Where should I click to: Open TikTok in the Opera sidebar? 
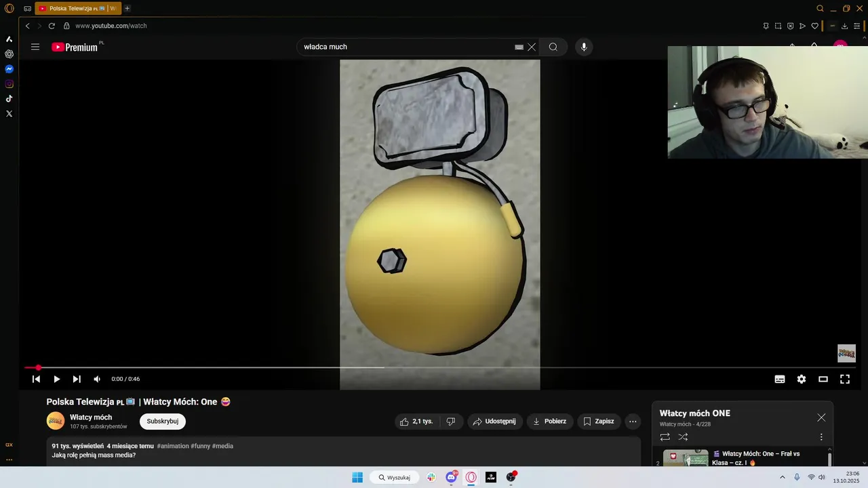pos(9,99)
